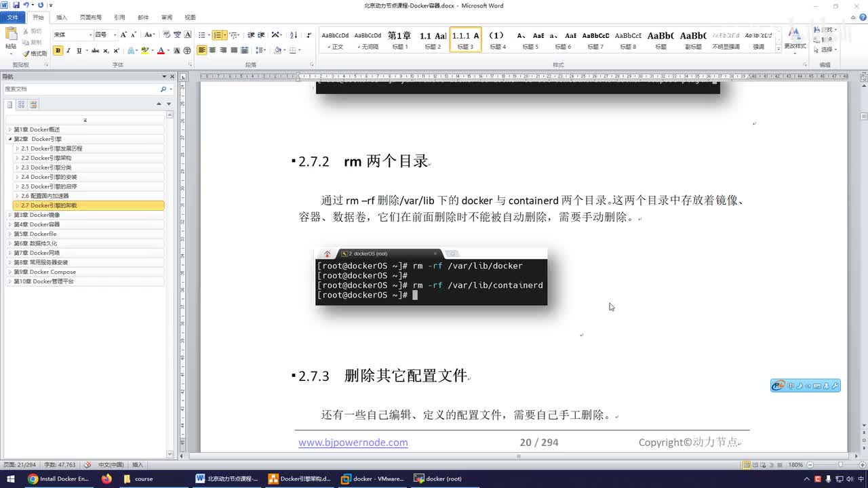Click the Decrease Indent icon
The width and height of the screenshot is (868, 488).
click(251, 35)
